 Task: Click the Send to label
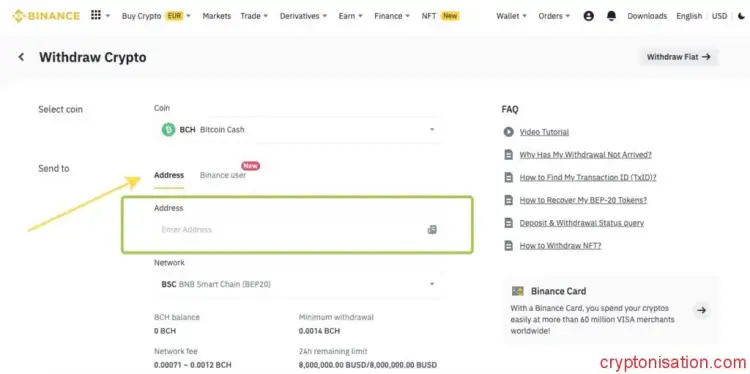click(x=54, y=168)
